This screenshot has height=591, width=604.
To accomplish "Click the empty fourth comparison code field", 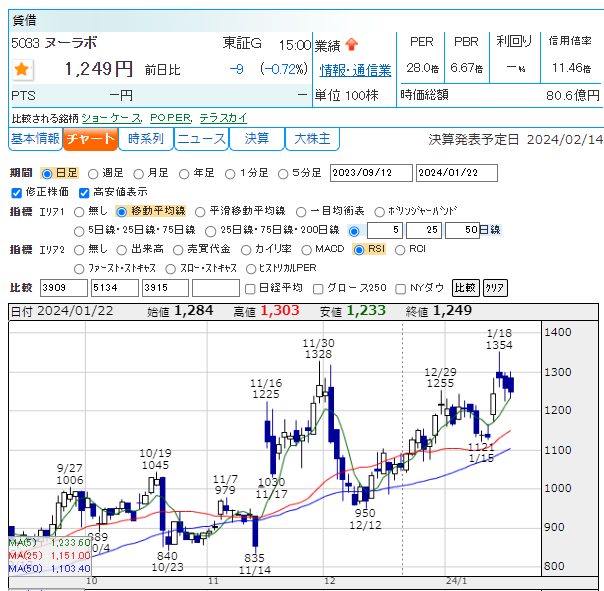I will [x=216, y=288].
